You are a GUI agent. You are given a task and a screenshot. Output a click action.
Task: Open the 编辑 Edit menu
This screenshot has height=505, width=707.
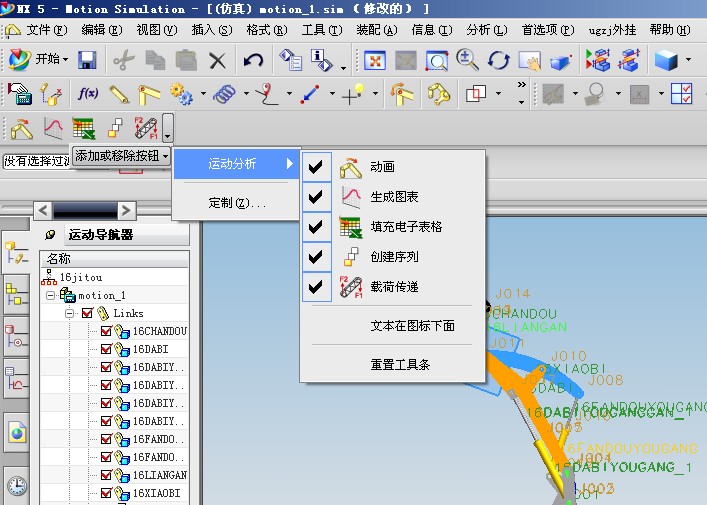point(101,30)
